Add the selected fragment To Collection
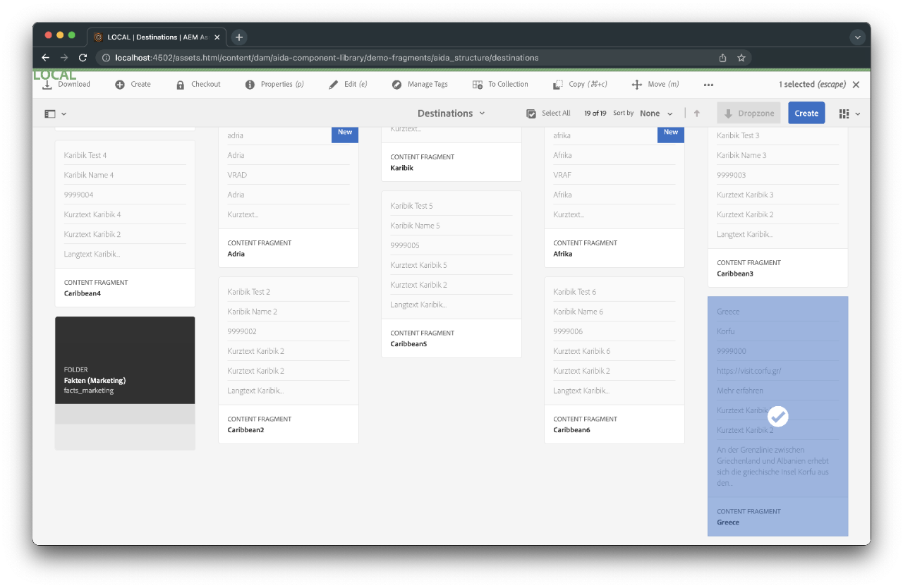This screenshot has height=588, width=903. coord(501,84)
